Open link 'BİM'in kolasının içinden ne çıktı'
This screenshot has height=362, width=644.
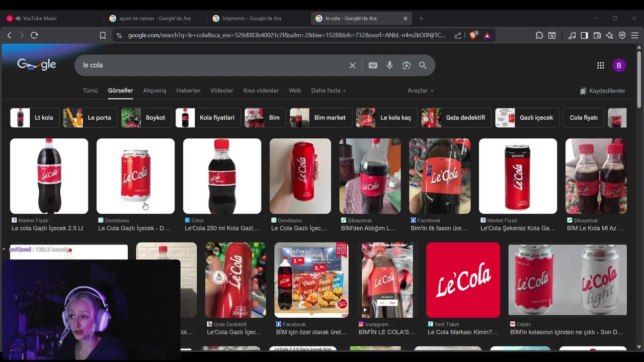pos(567,332)
